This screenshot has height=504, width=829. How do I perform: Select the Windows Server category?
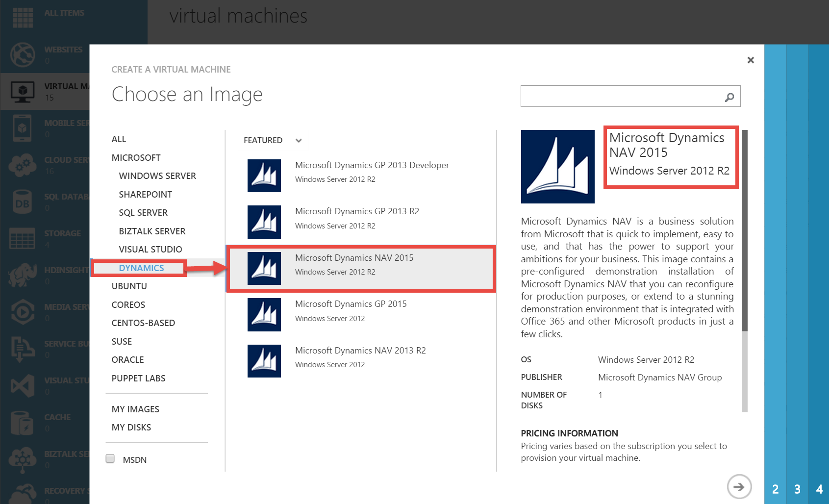[x=157, y=176]
